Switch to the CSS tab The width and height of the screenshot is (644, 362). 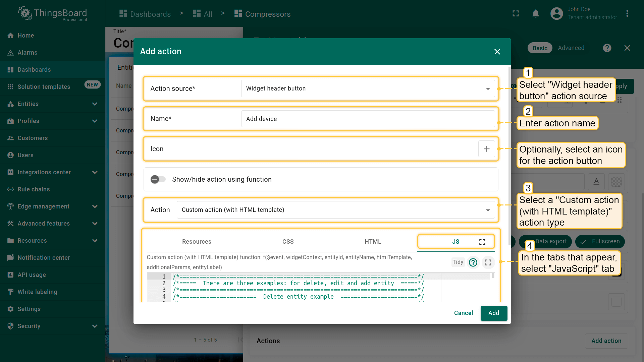288,242
